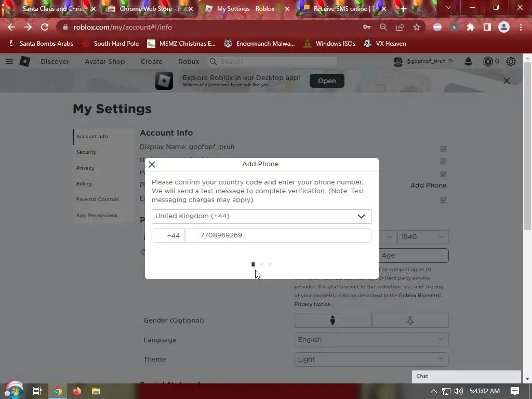The width and height of the screenshot is (532, 399).
Task: Click the Add Phone link
Action: pos(428,185)
